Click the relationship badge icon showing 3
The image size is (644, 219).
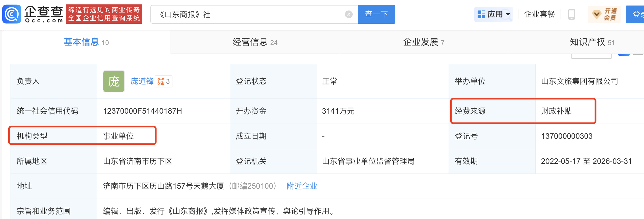tap(164, 81)
